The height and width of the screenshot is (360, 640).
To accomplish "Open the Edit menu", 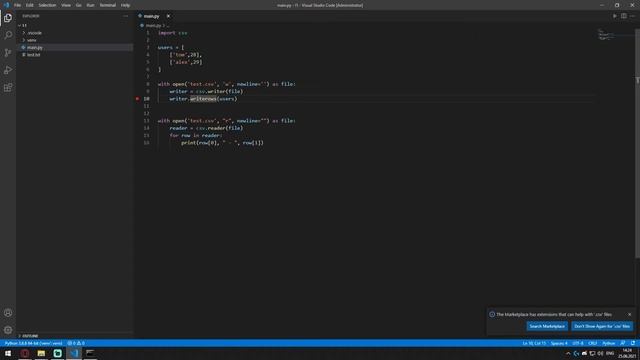I will coord(29,5).
